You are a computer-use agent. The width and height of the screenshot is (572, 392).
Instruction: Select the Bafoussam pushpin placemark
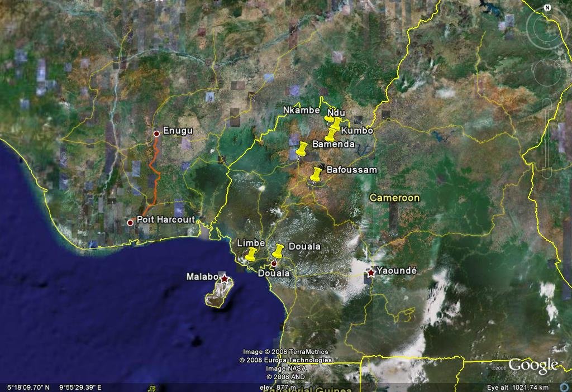point(317,174)
